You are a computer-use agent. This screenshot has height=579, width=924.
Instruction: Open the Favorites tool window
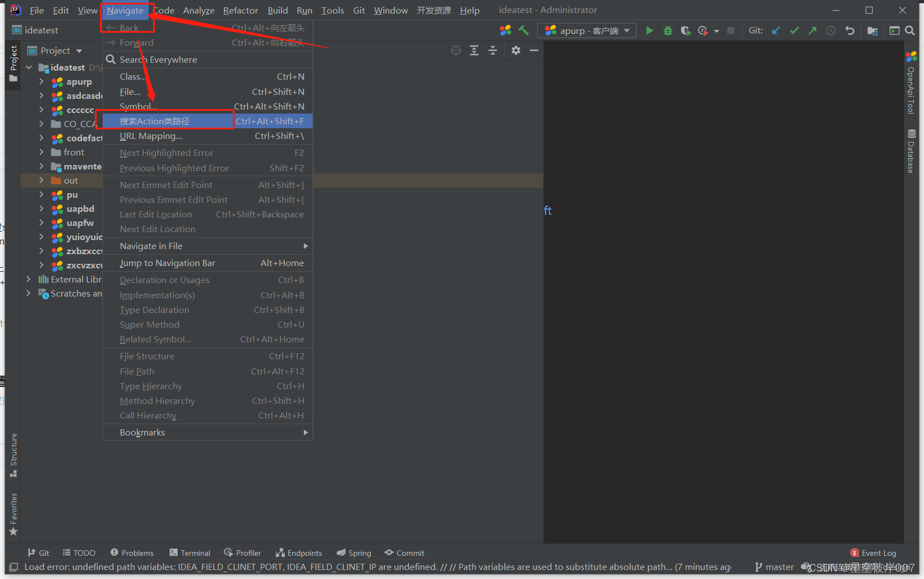(14, 514)
